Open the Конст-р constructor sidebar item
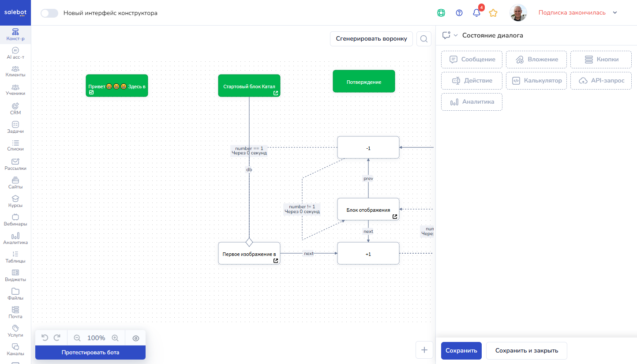The image size is (637, 364). [15, 35]
